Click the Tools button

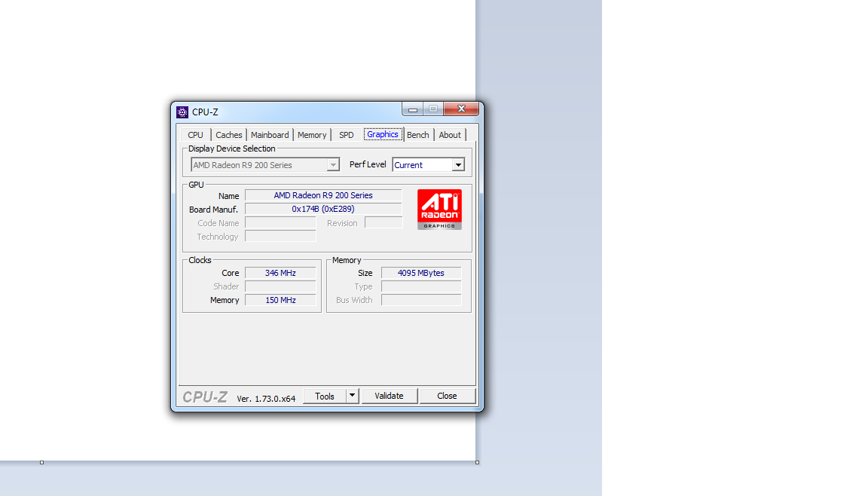325,396
